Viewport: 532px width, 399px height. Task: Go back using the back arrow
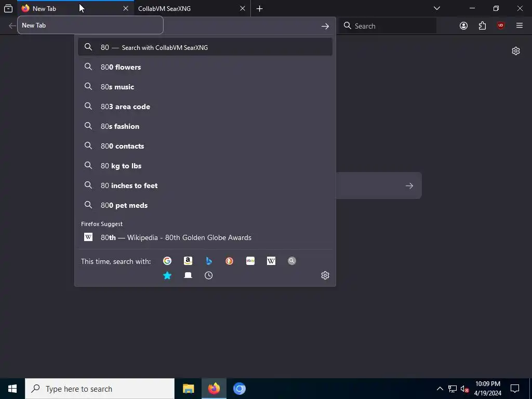(x=12, y=26)
